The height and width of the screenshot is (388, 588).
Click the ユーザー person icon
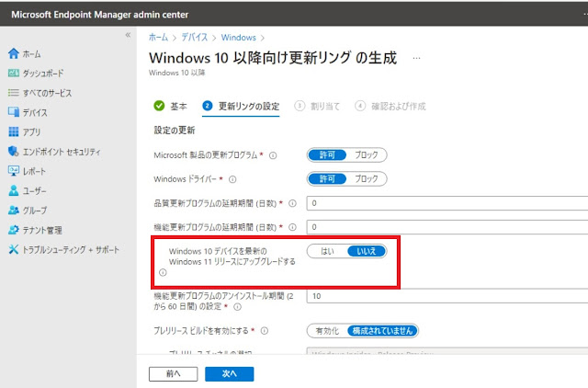(x=14, y=190)
